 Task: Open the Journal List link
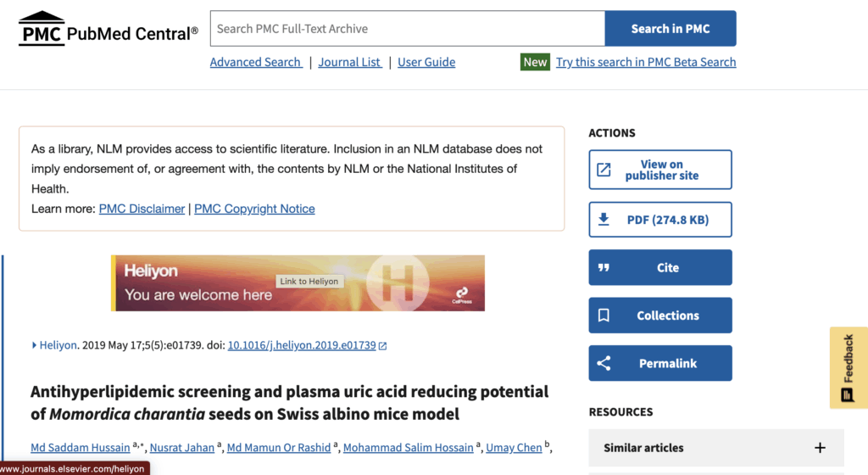coord(349,62)
